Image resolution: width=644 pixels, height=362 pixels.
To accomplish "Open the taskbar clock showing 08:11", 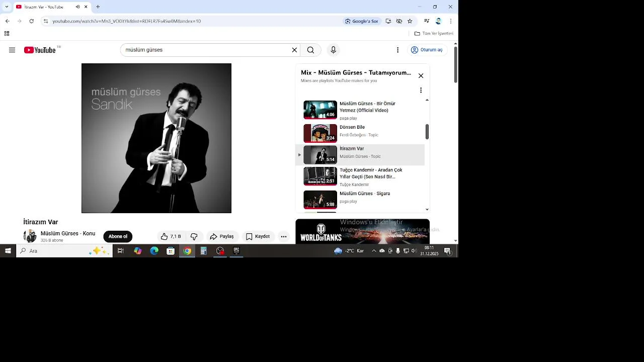I will tap(429, 251).
